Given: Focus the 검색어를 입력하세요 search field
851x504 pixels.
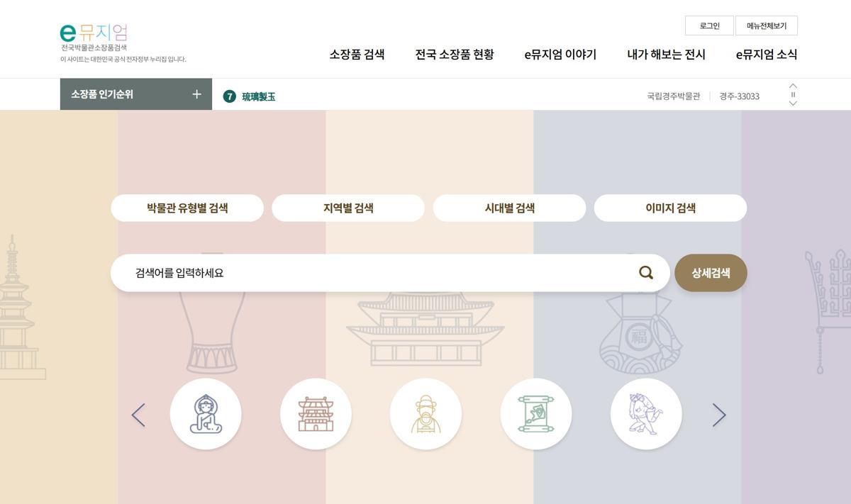Looking at the screenshot, I should click(376, 273).
